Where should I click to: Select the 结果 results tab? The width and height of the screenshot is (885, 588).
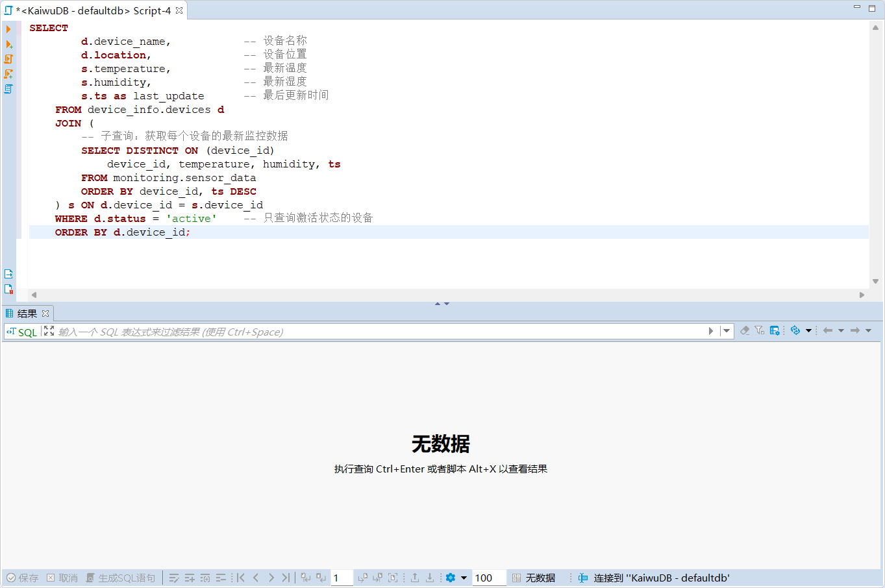pos(27,313)
